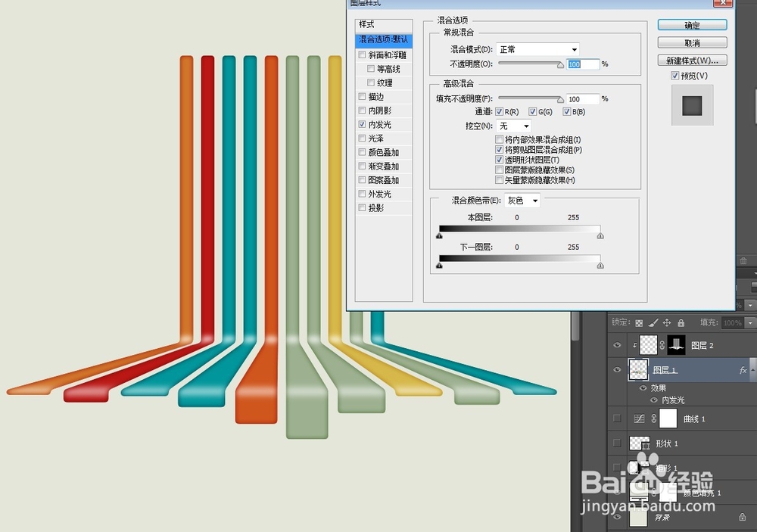
Task: Click the 填充不透明度 slider handle
Action: [x=560, y=99]
